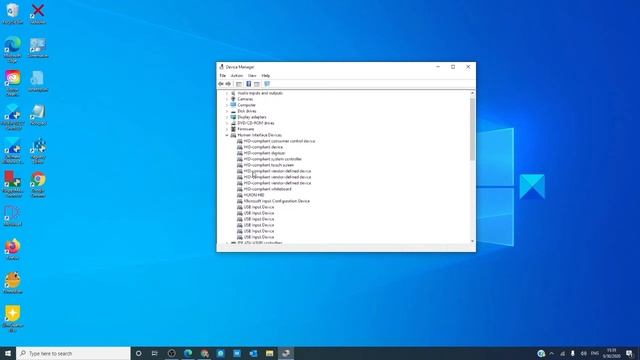Viewport: 640px width, 360px height.
Task: Open the Recycle Bin desktop icon
Action: pos(13,13)
